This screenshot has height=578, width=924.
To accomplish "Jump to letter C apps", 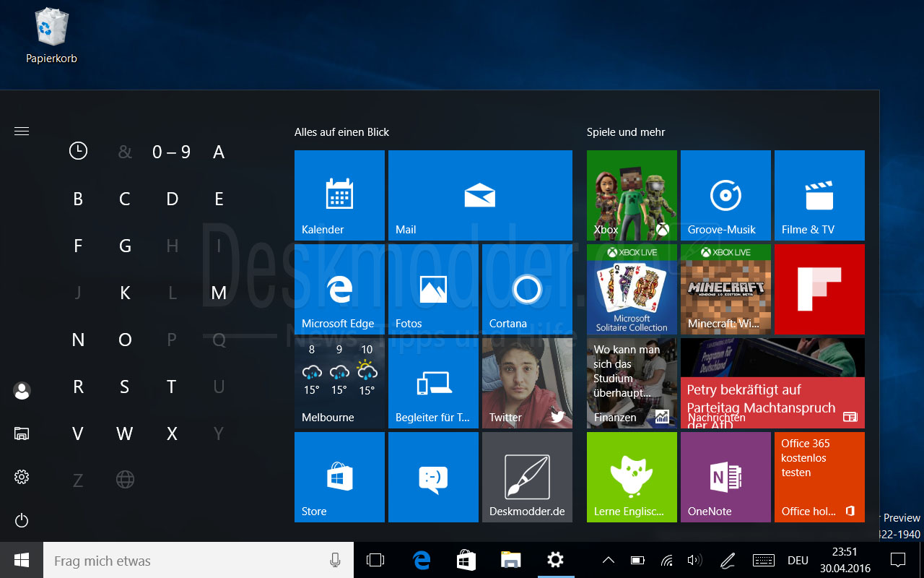I will (x=125, y=199).
